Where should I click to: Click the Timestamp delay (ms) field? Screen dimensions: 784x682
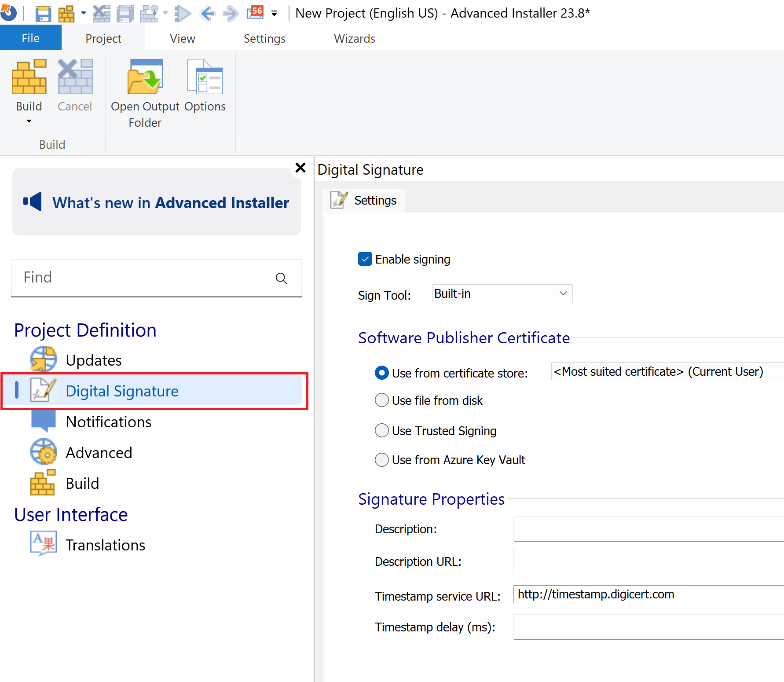point(648,627)
